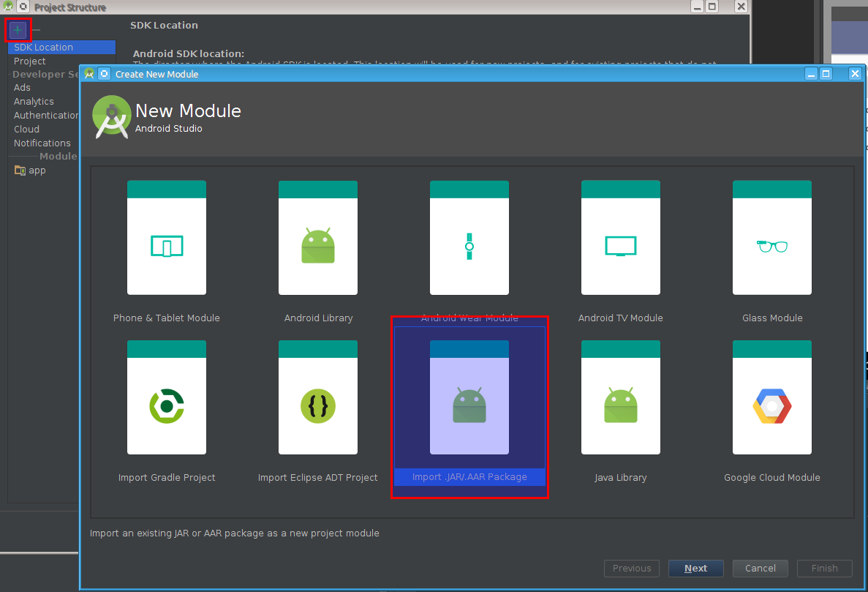Close the Create New Module dialog
Viewport: 868px width, 592px height.
coord(856,74)
